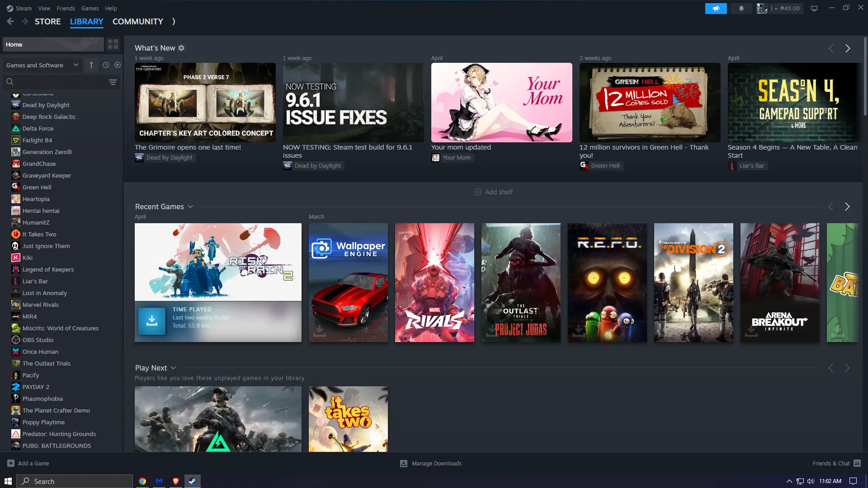Click the forward navigation arrow
This screenshot has width=868, height=488.
tap(25, 21)
